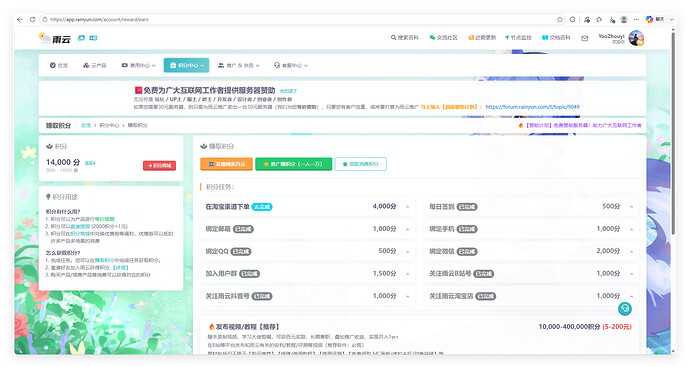Open the 积分中心 dropdown menu
This screenshot has width=690, height=367.
(x=187, y=65)
